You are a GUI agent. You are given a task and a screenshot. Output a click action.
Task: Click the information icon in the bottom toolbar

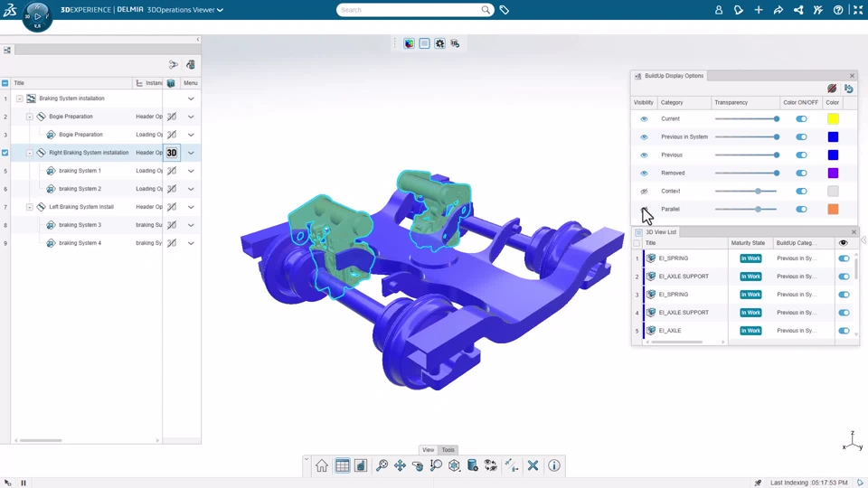pos(554,466)
